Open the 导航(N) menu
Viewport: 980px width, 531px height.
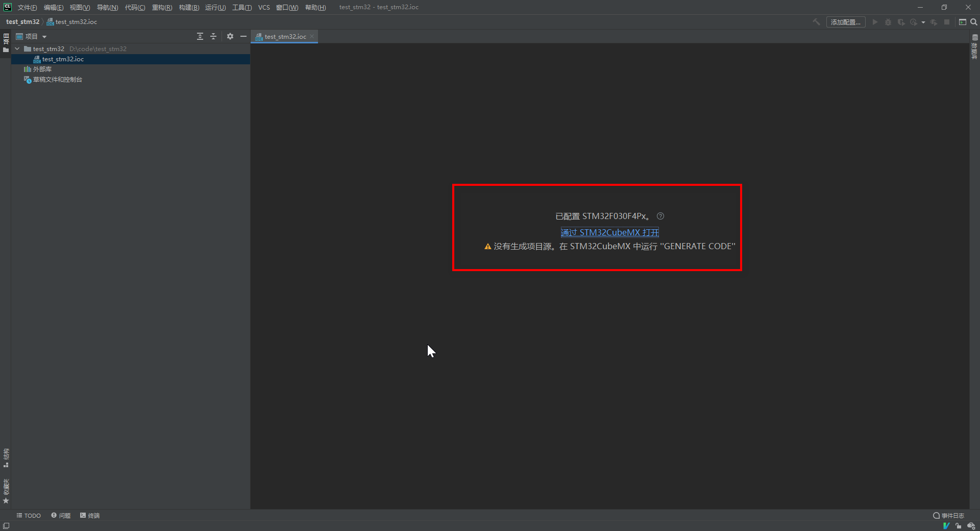(107, 7)
